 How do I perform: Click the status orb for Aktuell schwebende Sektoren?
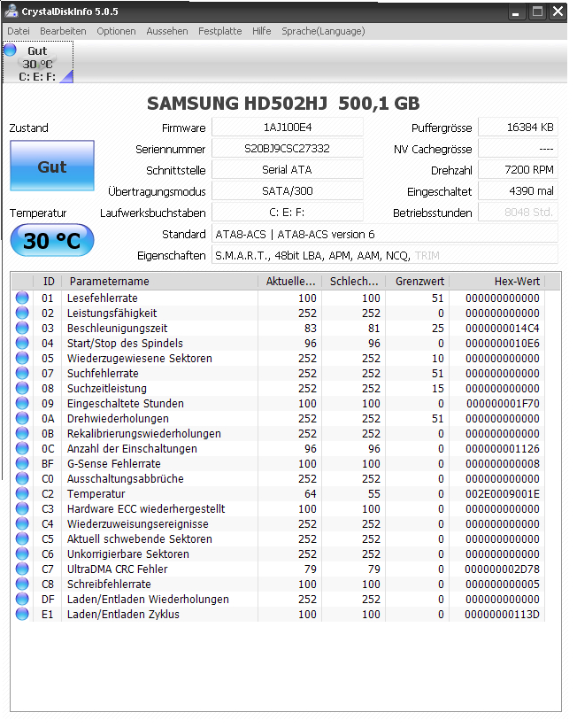pos(22,538)
